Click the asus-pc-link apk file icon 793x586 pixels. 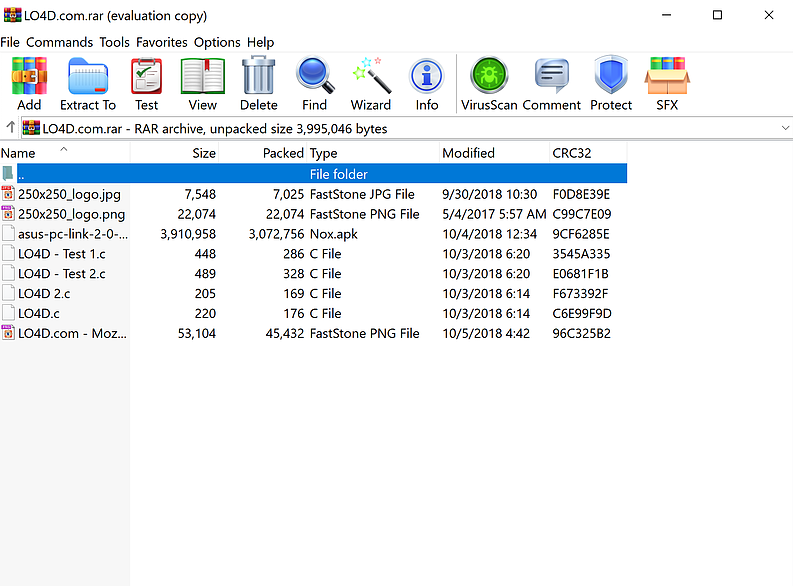pos(8,233)
